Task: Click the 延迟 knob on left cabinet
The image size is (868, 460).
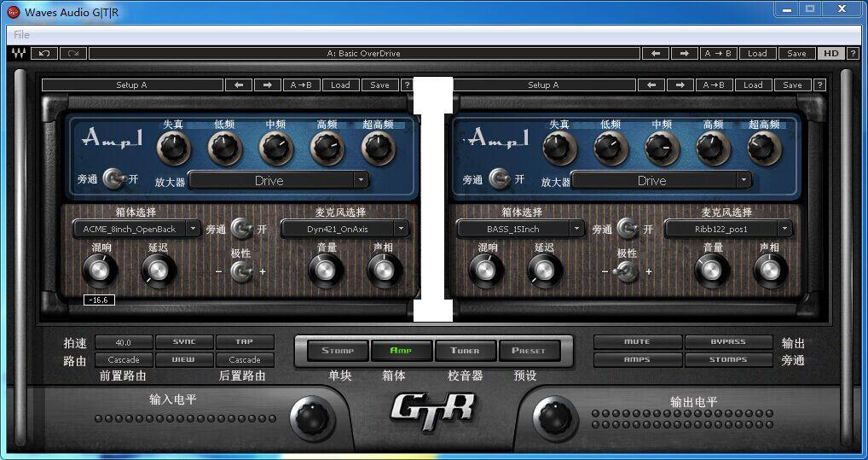Action: pos(159,271)
